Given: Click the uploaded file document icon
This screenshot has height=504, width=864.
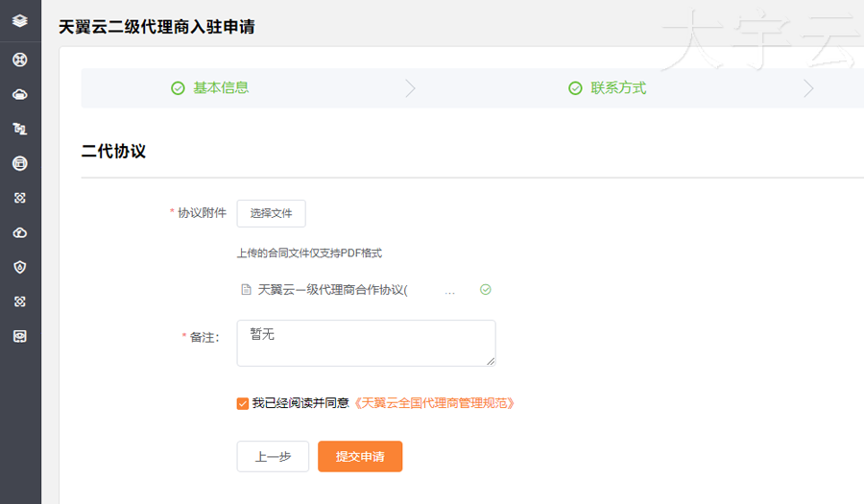Looking at the screenshot, I should (247, 290).
